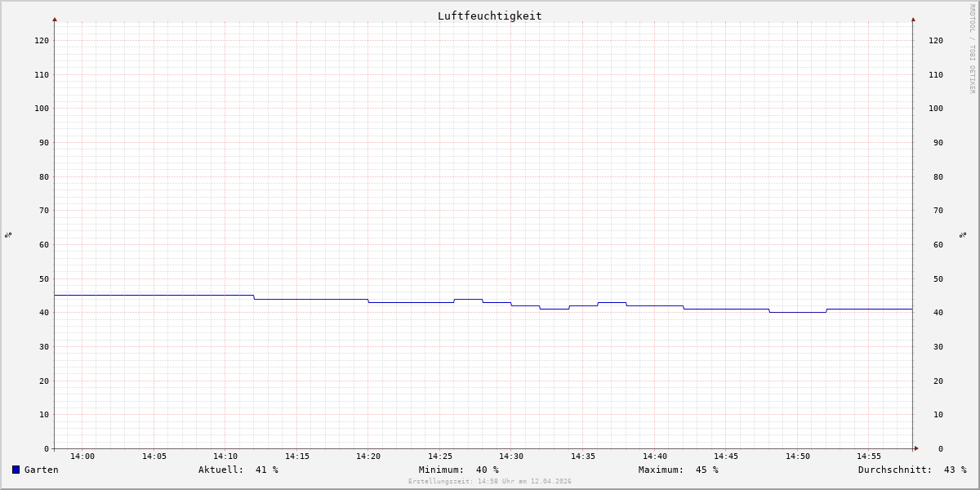
Task: Select the 'Aktuell: 41 %' value
Action: tap(238, 470)
